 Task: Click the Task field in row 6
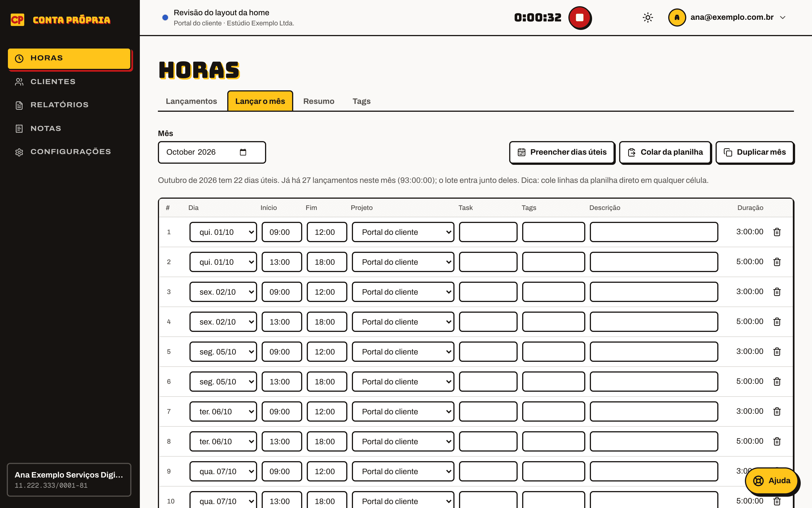pyautogui.click(x=488, y=381)
